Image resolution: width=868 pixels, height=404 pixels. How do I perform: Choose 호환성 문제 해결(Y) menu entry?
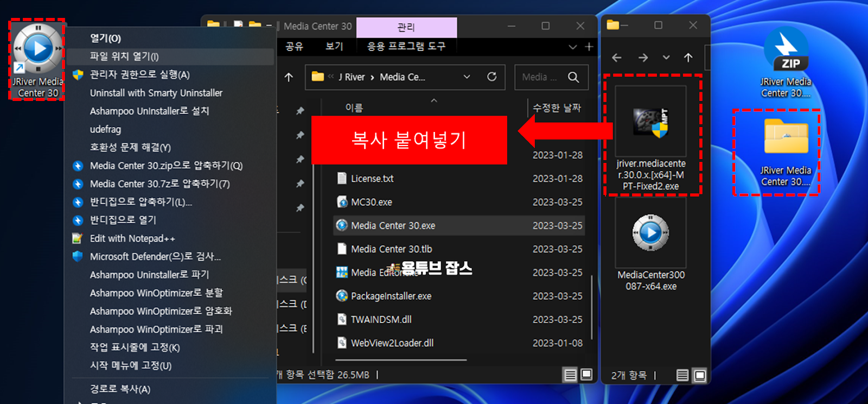coord(169,147)
